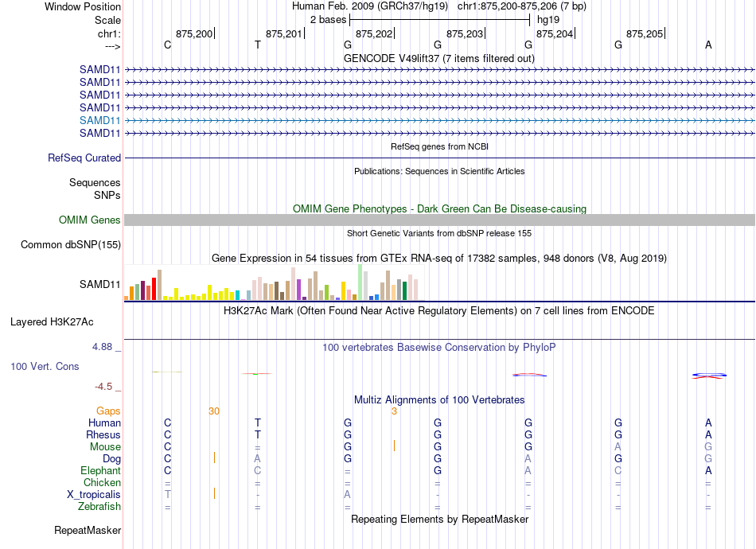Click the dark green bar in GTEx chart
756x549 pixels.
tap(405, 291)
